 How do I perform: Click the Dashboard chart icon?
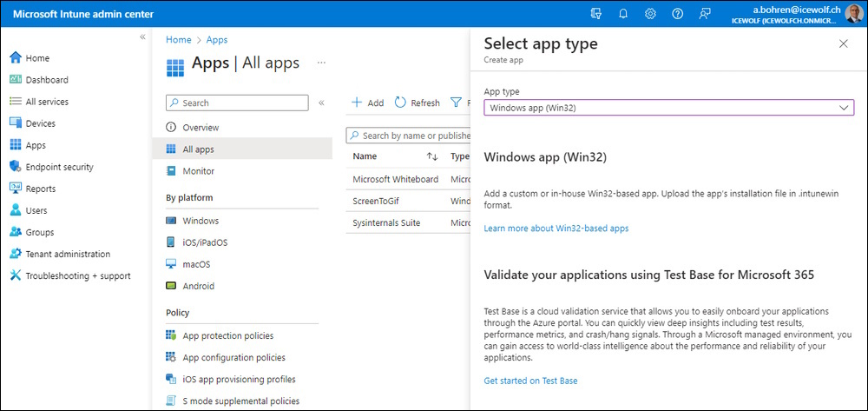click(16, 79)
